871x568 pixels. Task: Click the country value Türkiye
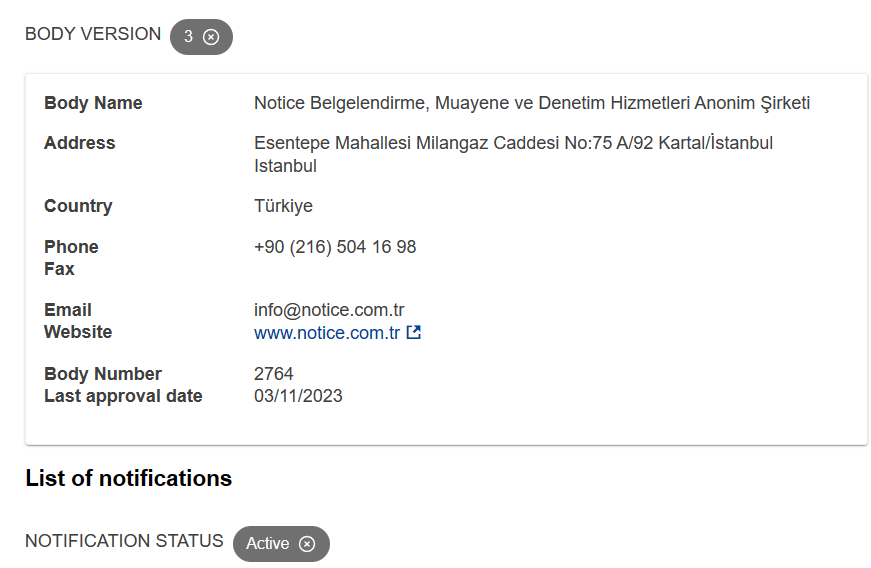click(283, 206)
